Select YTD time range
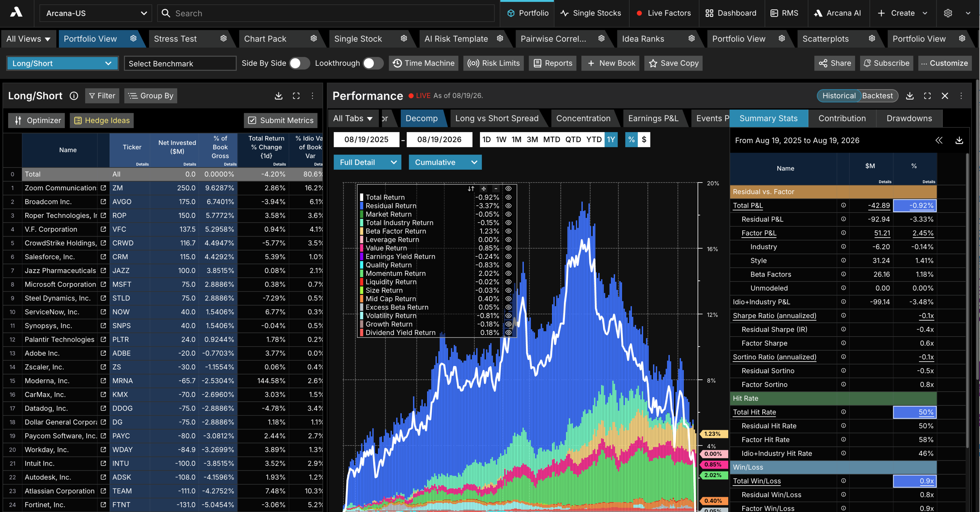 point(594,140)
